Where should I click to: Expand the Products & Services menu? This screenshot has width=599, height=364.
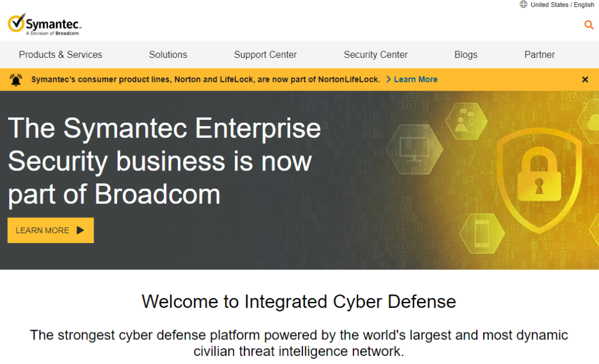point(60,55)
